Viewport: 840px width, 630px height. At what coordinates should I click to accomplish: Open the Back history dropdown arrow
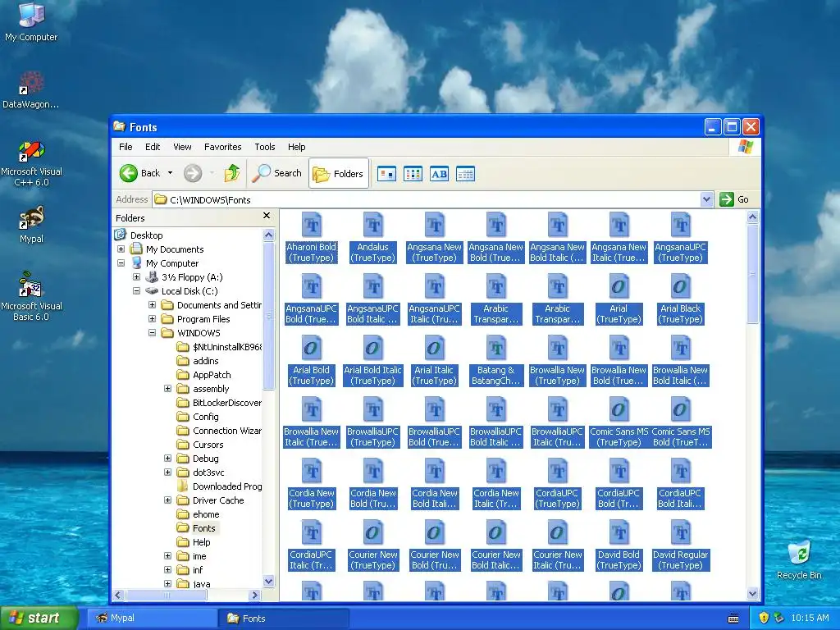pos(171,173)
